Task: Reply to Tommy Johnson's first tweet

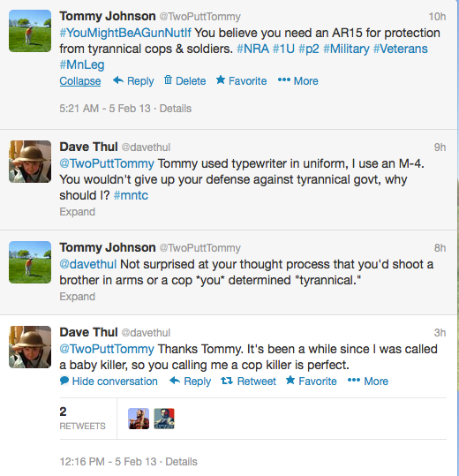Action: click(133, 81)
